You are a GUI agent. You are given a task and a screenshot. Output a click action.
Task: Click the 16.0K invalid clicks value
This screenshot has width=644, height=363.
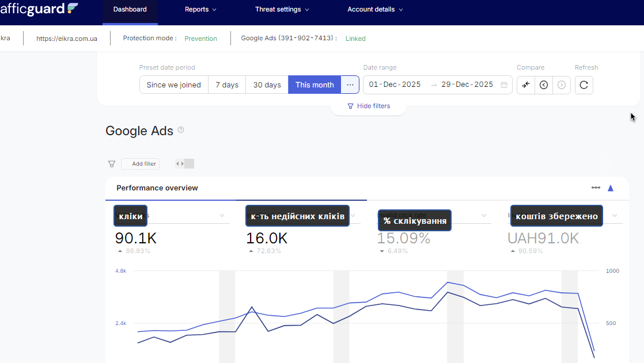pos(267,238)
